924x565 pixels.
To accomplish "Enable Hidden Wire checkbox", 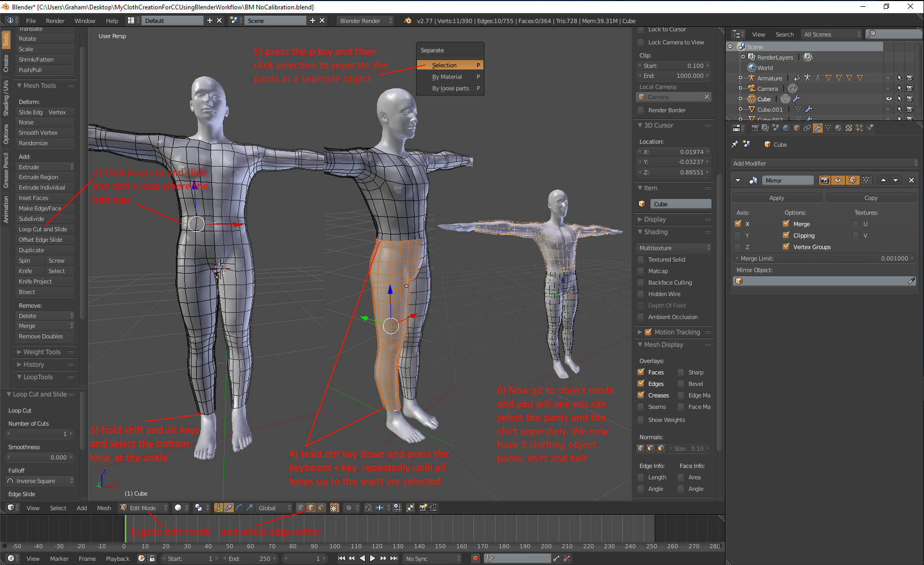I will click(x=641, y=293).
